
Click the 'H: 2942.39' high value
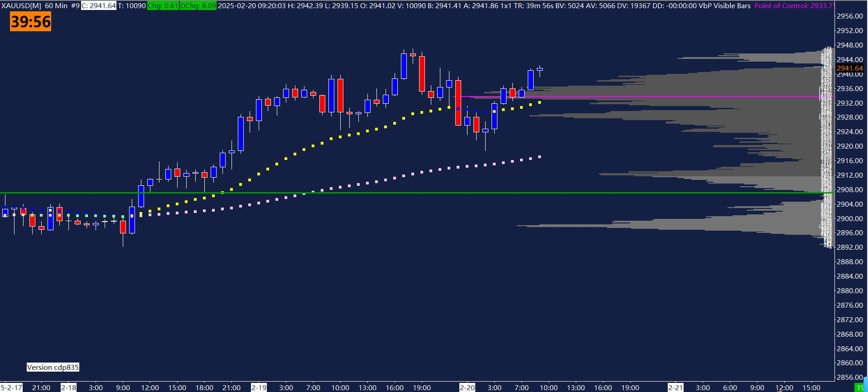(x=305, y=6)
